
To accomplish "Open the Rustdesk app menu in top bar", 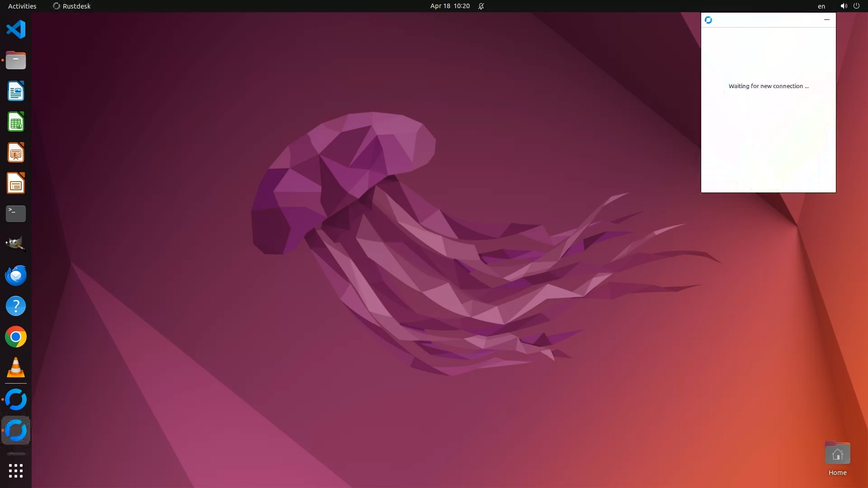I will (x=72, y=6).
